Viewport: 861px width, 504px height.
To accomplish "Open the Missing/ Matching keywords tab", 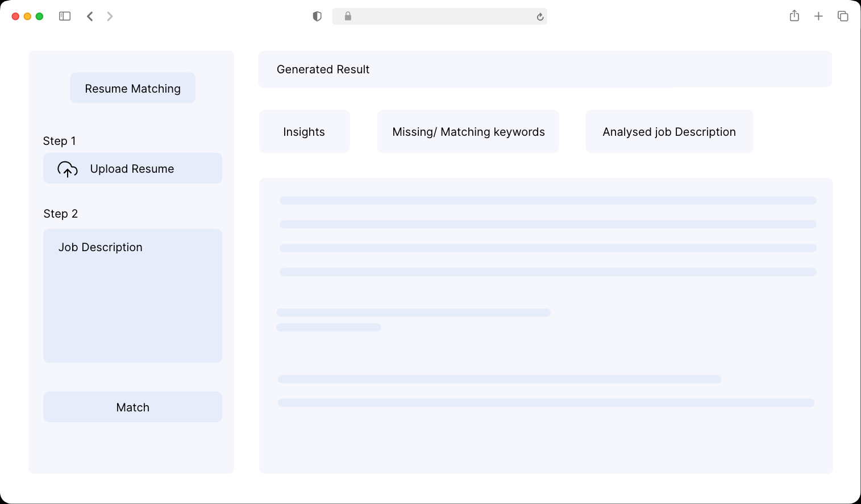I will click(468, 131).
